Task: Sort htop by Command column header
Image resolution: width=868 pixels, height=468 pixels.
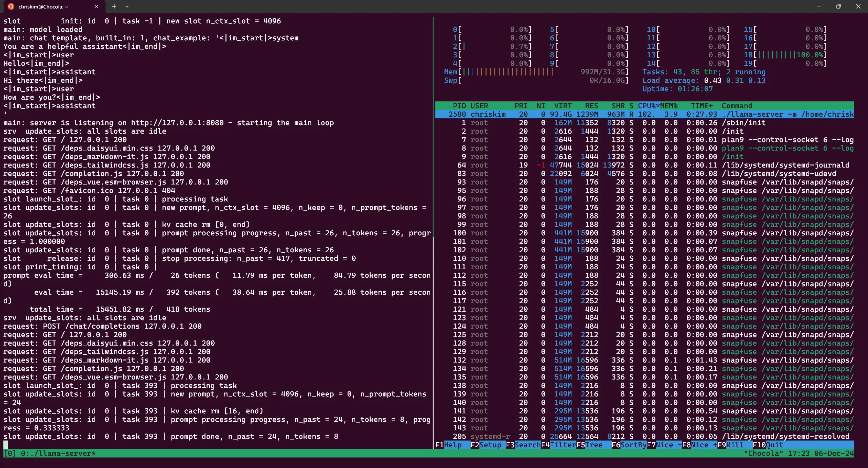Action: pos(737,106)
